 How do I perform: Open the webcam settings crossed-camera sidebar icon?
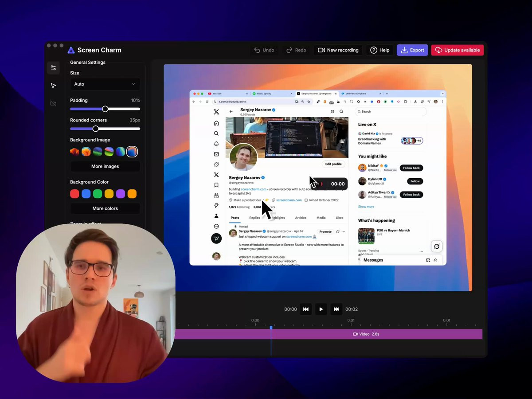53,103
